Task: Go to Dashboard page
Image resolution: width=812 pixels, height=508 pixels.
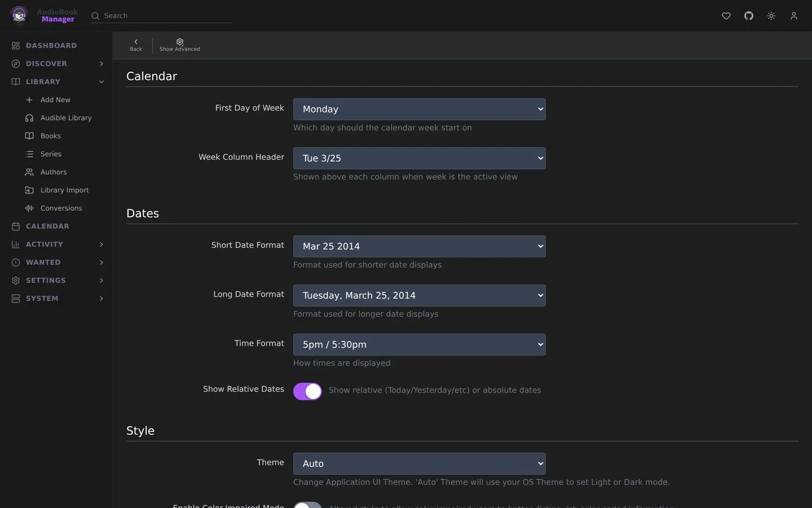Action: [x=51, y=46]
